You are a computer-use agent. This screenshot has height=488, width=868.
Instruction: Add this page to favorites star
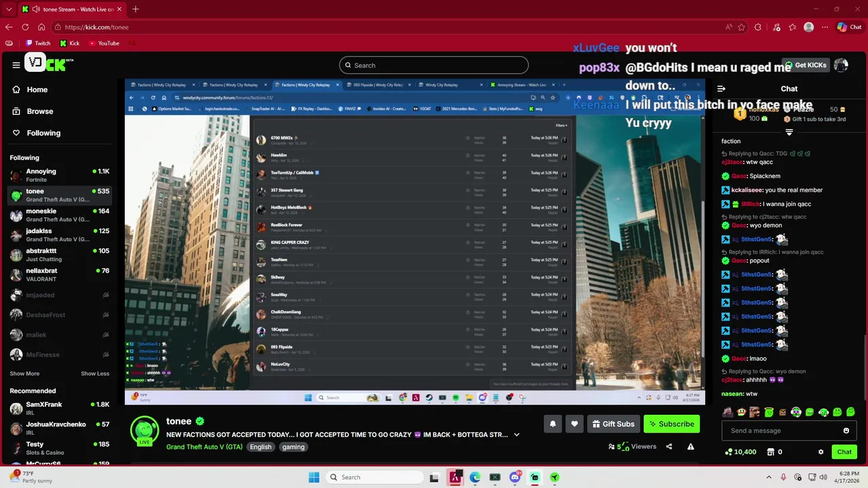click(x=742, y=27)
